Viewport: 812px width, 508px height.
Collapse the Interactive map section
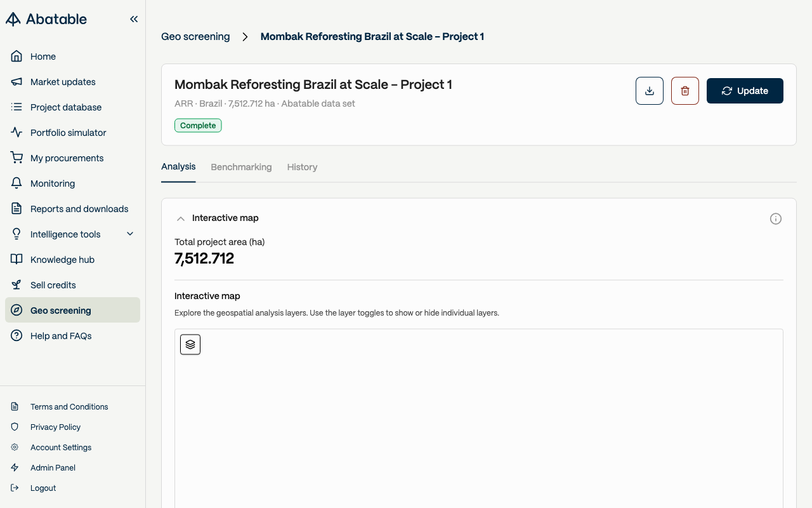click(x=181, y=218)
